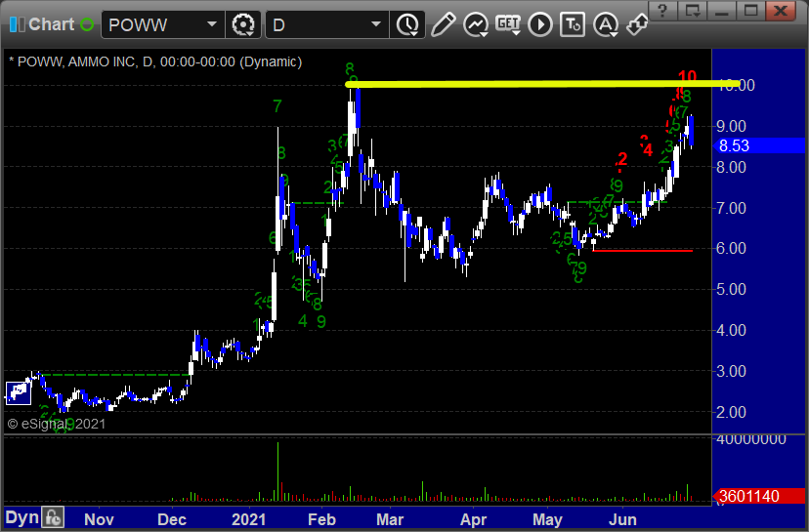The image size is (809, 532).
Task: Open the chart settings gear menu
Action: (x=243, y=24)
